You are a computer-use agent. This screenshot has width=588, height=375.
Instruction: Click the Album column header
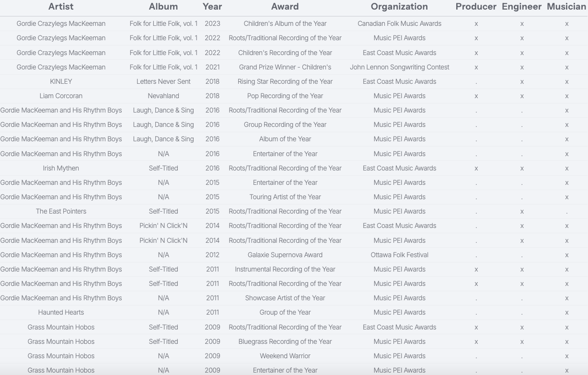[x=163, y=7]
